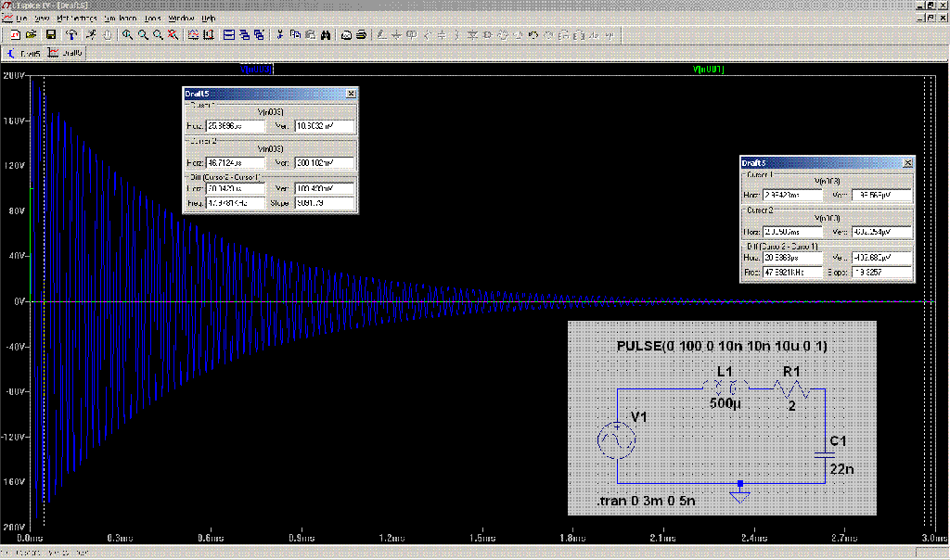950x560 pixels.
Task: Close the left Draft5 cursor dialog
Action: click(350, 94)
